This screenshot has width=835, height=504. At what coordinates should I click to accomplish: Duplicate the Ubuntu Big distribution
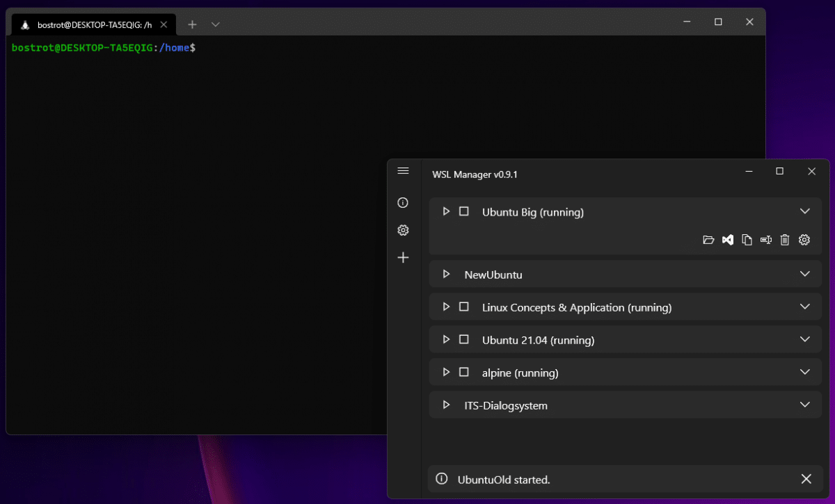coord(747,240)
